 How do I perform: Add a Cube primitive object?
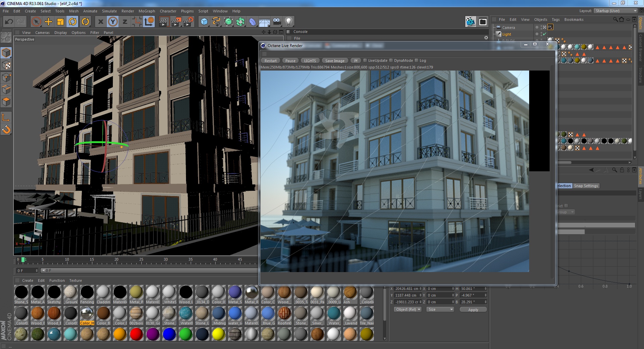click(204, 22)
